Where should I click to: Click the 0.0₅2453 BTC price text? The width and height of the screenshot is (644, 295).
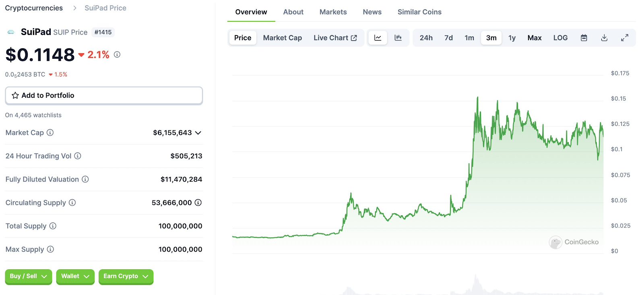click(x=25, y=74)
